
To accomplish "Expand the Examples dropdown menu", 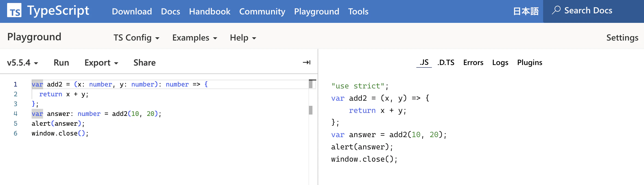I will [x=195, y=38].
